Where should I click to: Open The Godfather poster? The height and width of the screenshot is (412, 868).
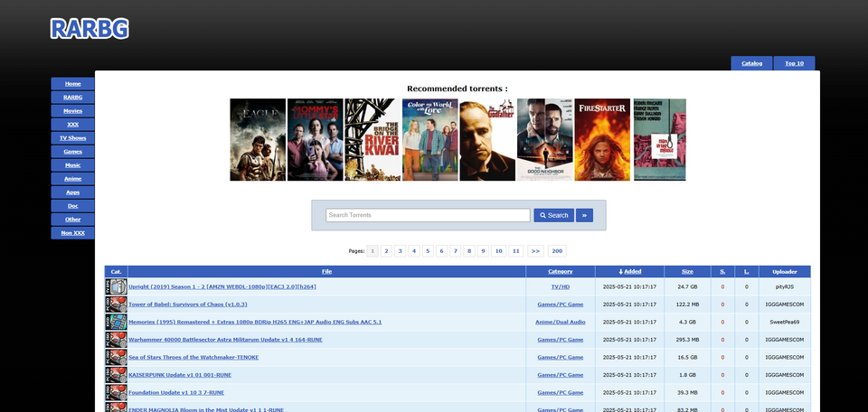tap(487, 139)
